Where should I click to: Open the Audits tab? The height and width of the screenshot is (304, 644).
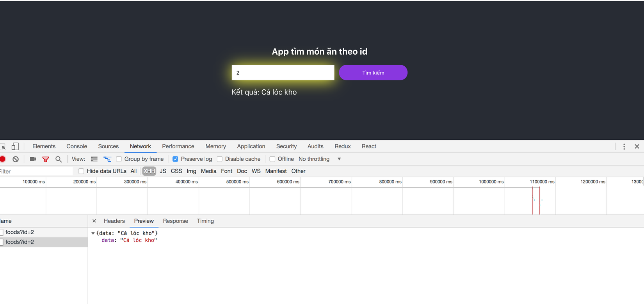point(315,147)
